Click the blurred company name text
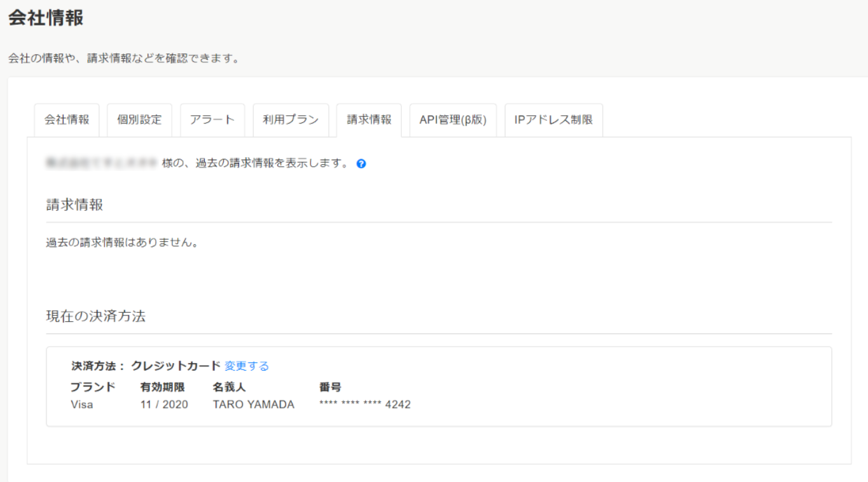Image resolution: width=868 pixels, height=482 pixels. 101,163
